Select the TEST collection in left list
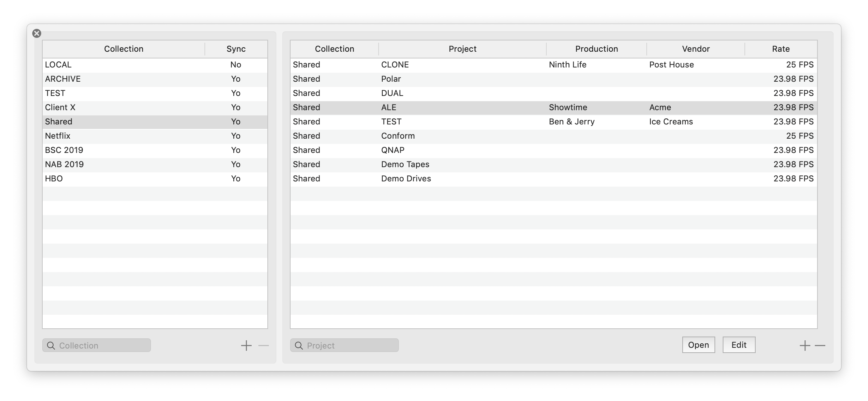 pyautogui.click(x=155, y=93)
